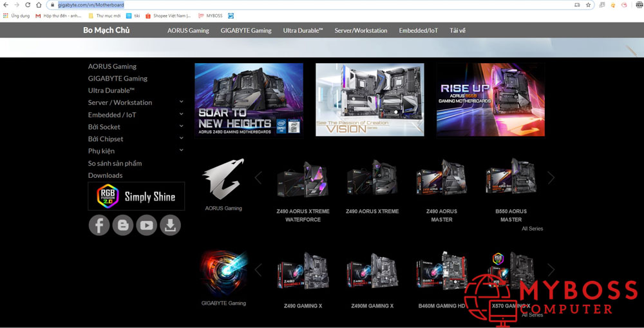Open the B550 AORUS MASTER product
The width and height of the screenshot is (644, 328).
(511, 191)
